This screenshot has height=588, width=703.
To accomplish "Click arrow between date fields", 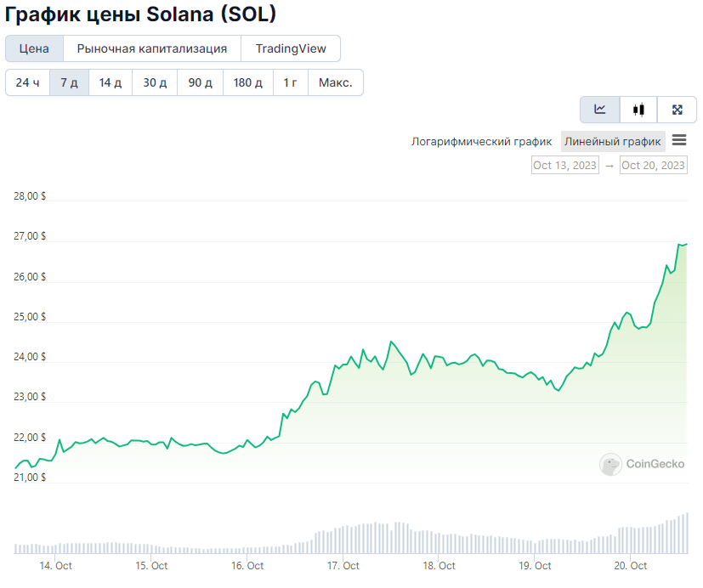I will click(x=609, y=166).
